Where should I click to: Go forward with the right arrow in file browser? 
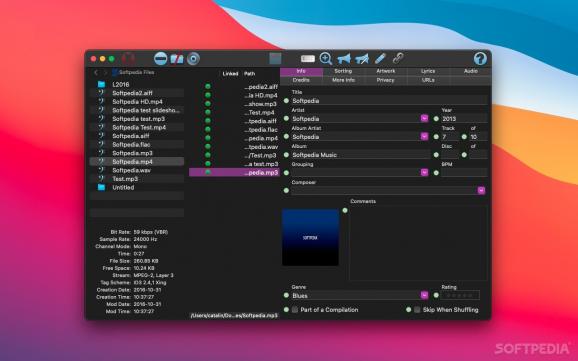[105, 73]
